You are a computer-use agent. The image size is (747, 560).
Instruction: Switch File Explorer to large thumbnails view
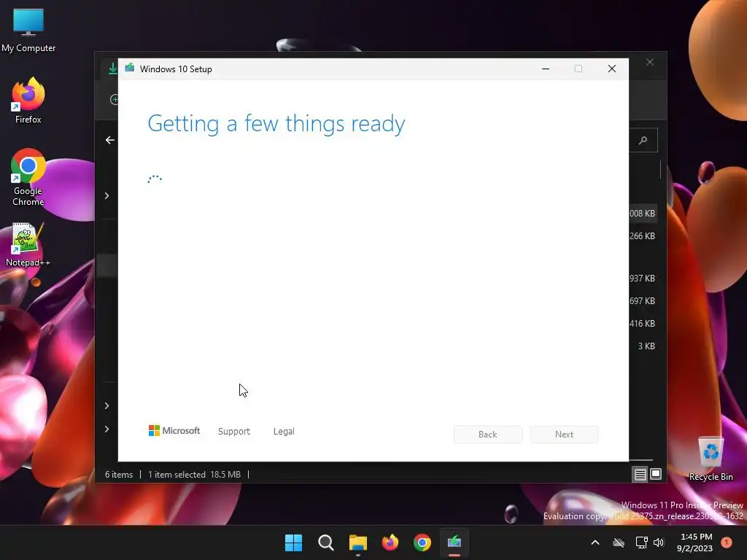[x=656, y=474]
